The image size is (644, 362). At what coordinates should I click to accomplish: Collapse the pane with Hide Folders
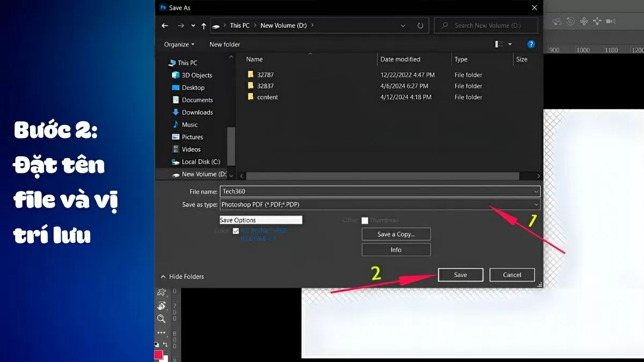[x=182, y=276]
